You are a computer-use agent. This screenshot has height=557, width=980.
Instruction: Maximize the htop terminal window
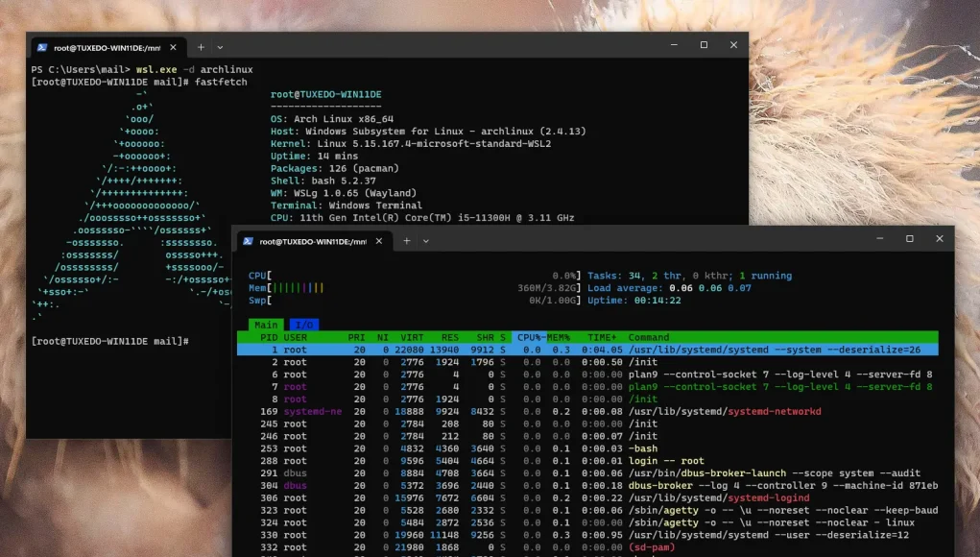point(909,239)
